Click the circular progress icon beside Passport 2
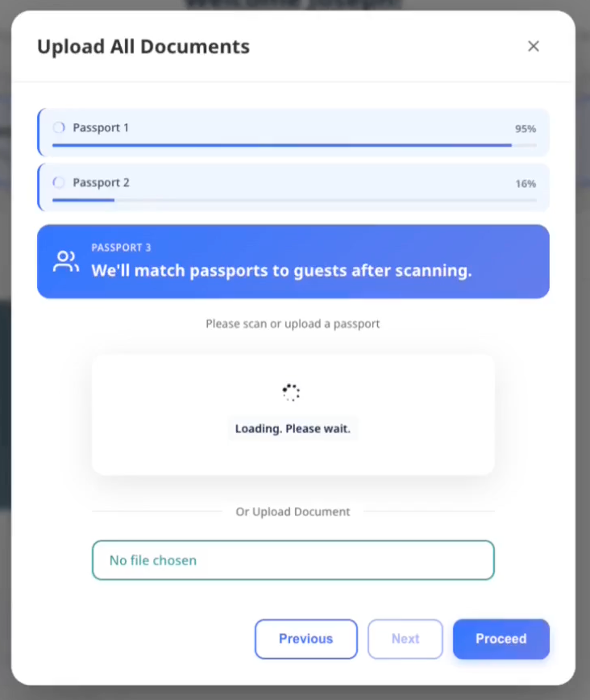The height and width of the screenshot is (700, 590). pos(57,182)
